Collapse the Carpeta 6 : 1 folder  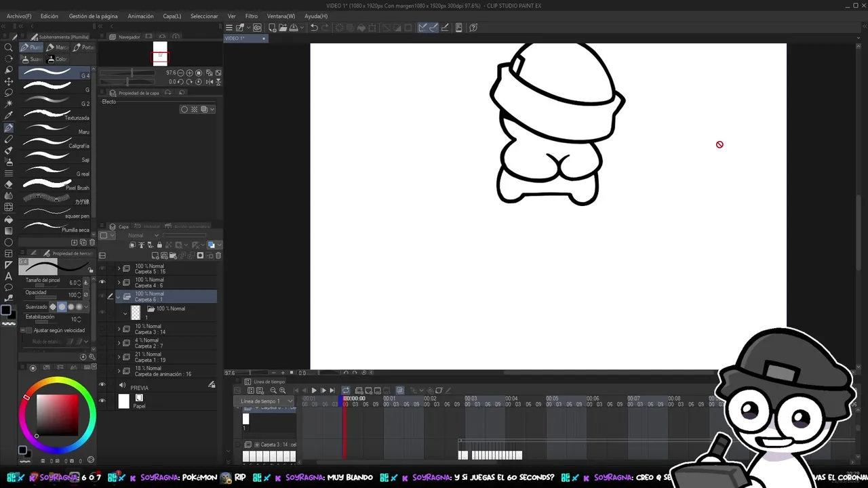pyautogui.click(x=119, y=297)
